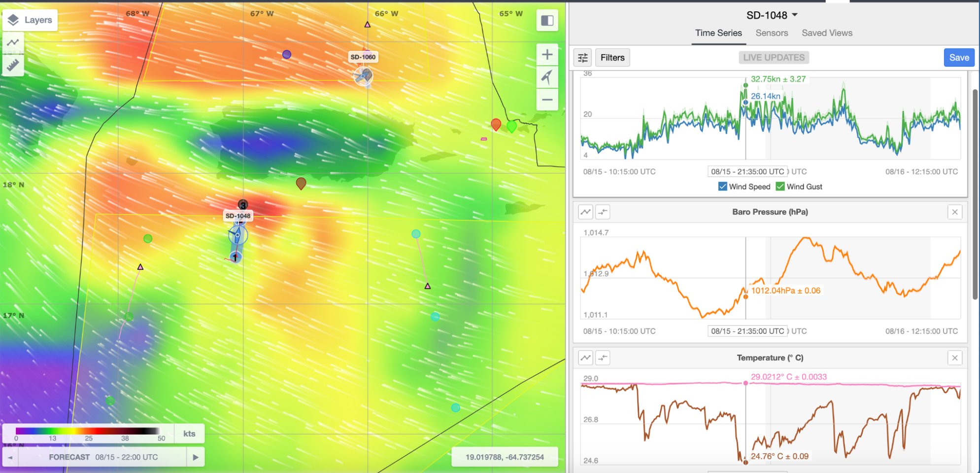Save the current view
Image resolution: width=980 pixels, height=473 pixels.
pyautogui.click(x=959, y=58)
